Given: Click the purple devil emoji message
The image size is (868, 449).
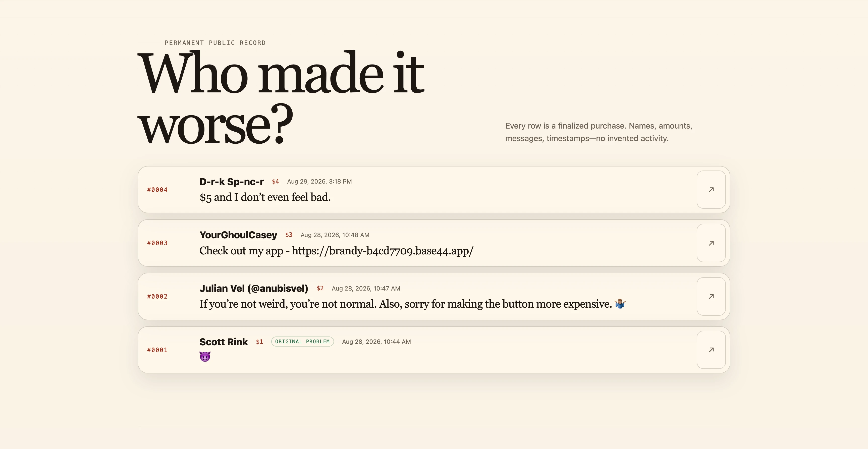Looking at the screenshot, I should [205, 356].
